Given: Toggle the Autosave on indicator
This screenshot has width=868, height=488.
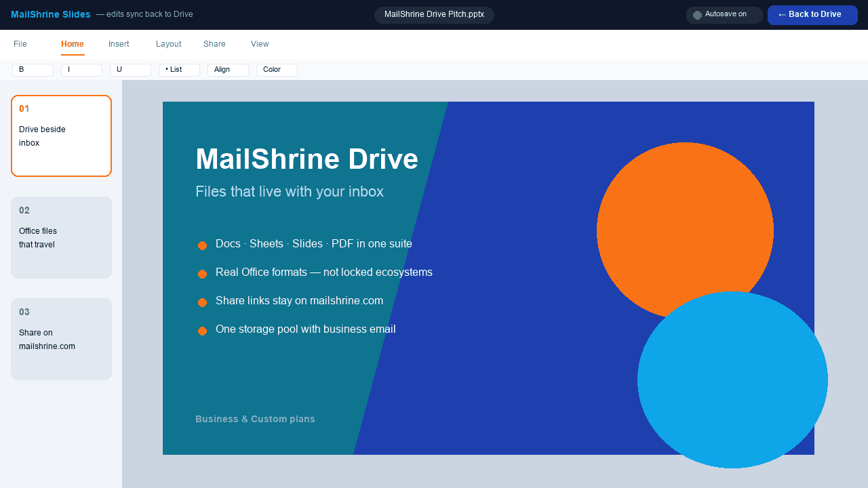Looking at the screenshot, I should 724,15.
